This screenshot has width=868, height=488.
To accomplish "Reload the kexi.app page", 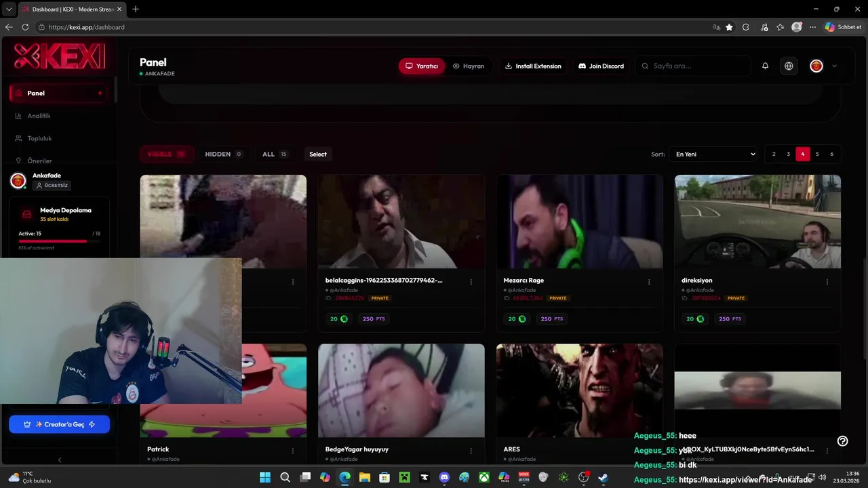I will point(25,27).
